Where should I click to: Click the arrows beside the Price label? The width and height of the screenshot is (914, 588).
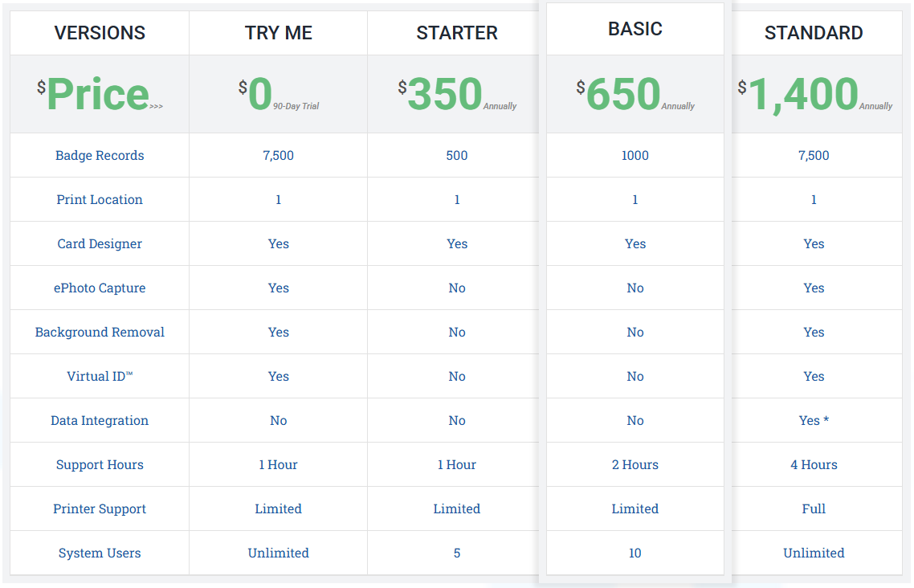click(x=156, y=106)
